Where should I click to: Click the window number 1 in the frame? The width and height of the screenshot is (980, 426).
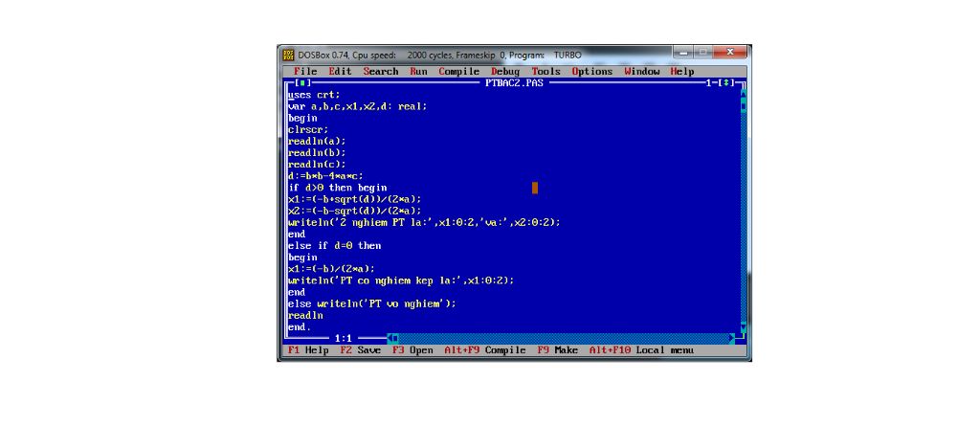[x=709, y=83]
